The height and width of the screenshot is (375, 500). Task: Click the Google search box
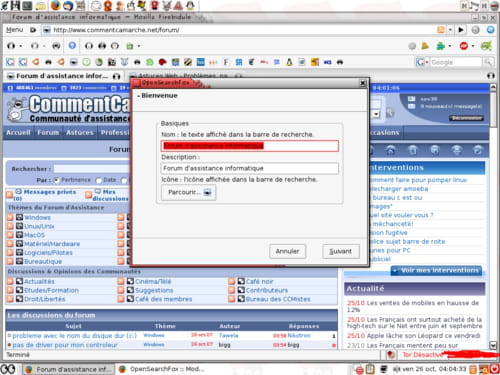(456, 62)
